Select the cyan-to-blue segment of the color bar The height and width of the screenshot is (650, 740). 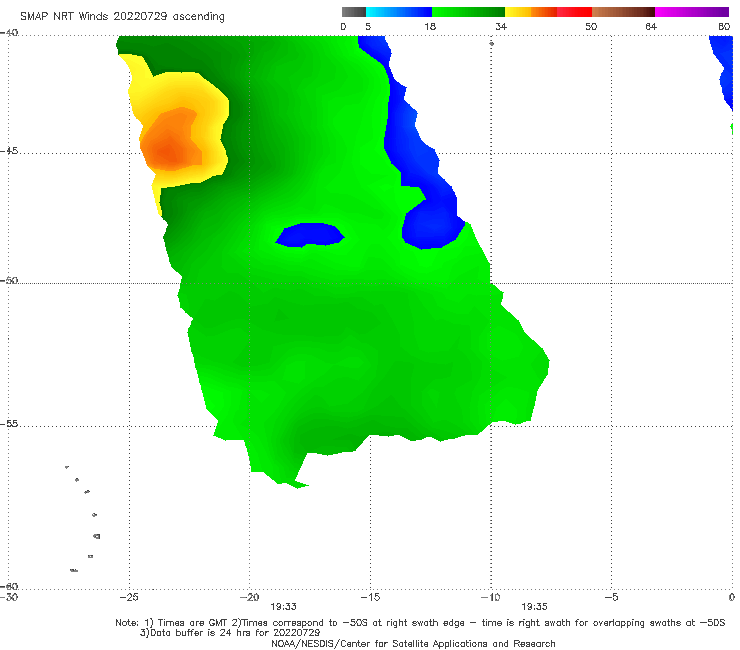tap(399, 12)
